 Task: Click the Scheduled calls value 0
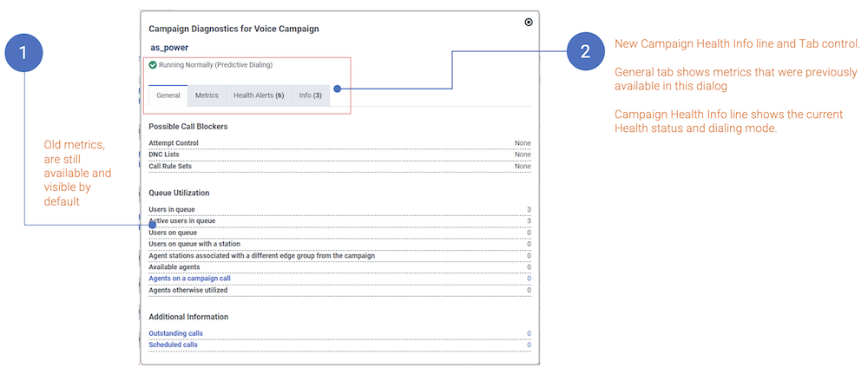pyautogui.click(x=529, y=345)
